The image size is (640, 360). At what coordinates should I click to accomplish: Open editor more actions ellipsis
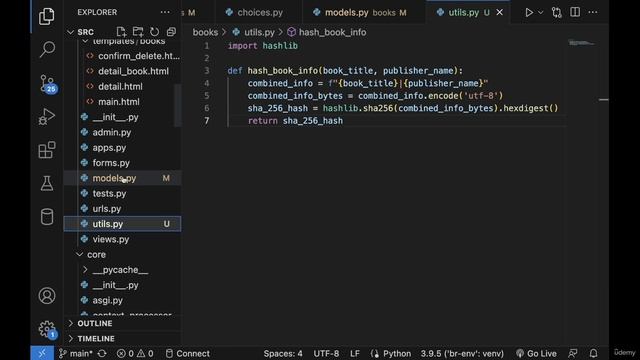[x=593, y=12]
